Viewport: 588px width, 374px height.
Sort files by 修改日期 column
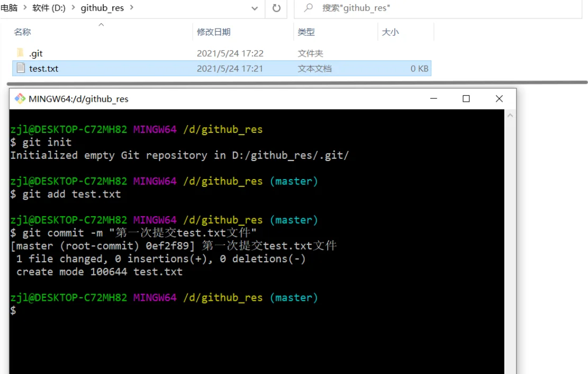point(213,32)
